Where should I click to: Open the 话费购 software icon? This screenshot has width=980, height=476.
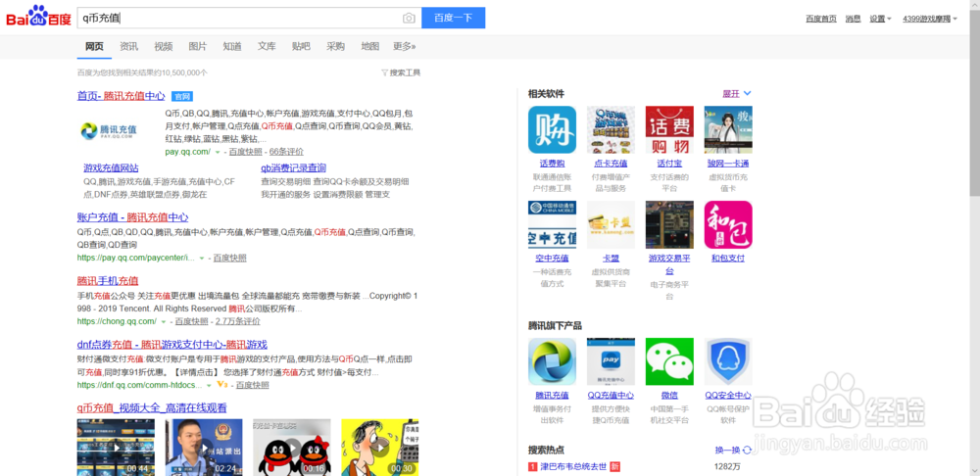[552, 129]
